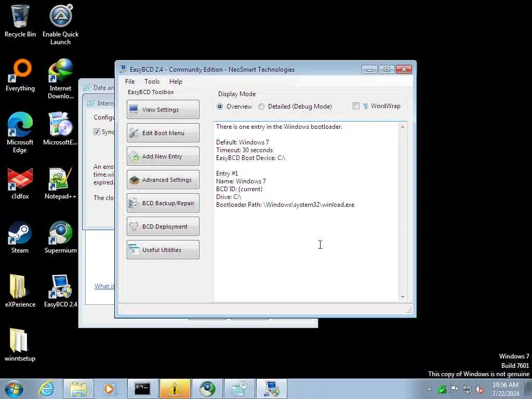
Task: Toggle the Sync checkbox in Internet Time window
Action: pos(97,131)
